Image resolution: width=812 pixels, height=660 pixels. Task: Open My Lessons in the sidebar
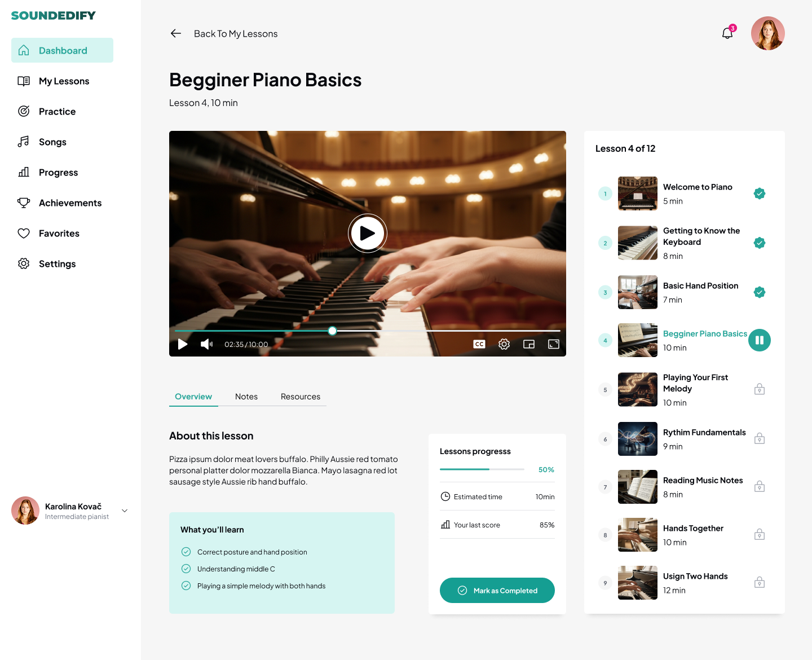(x=62, y=81)
